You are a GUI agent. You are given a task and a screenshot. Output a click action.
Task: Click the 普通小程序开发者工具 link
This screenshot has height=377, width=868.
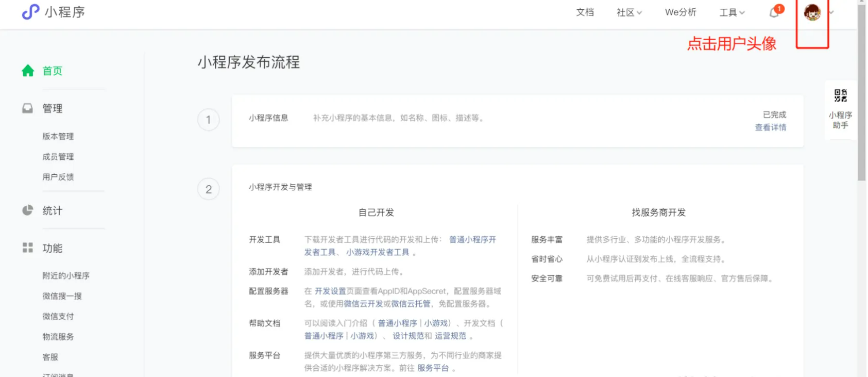(x=472, y=239)
